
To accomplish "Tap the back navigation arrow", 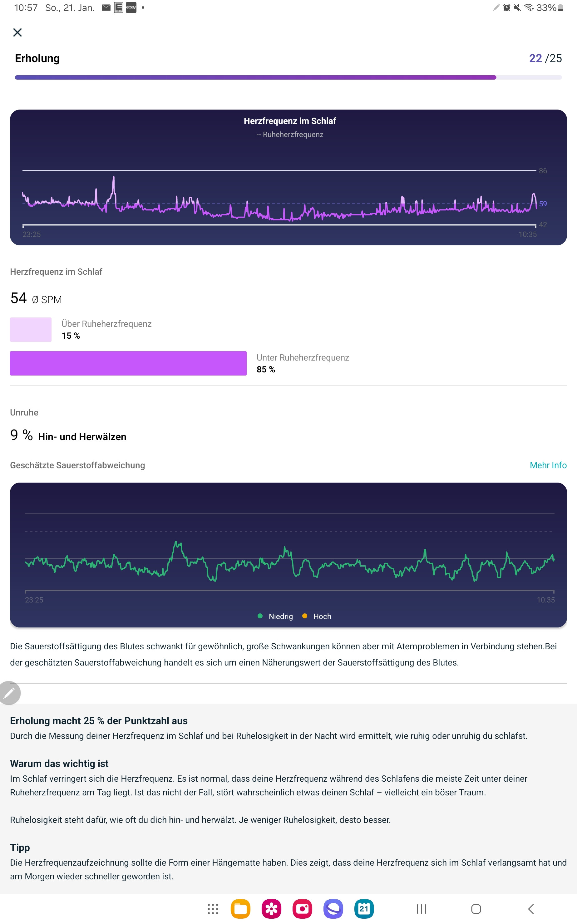I will (531, 909).
